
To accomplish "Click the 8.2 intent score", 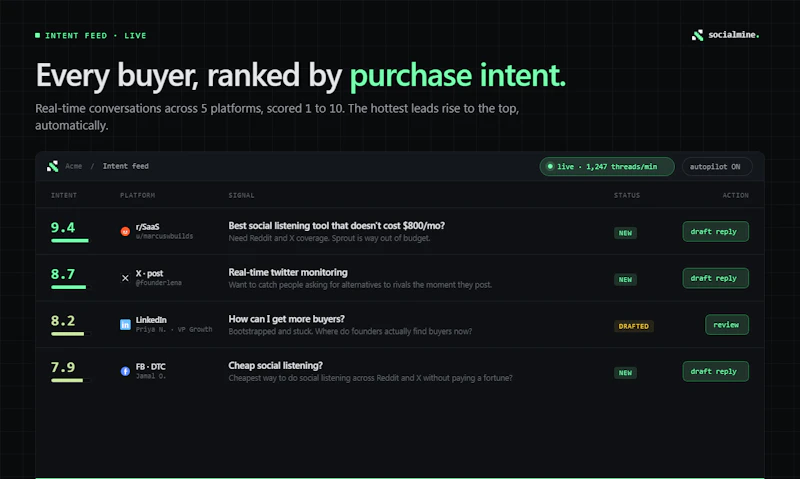I will point(63,320).
